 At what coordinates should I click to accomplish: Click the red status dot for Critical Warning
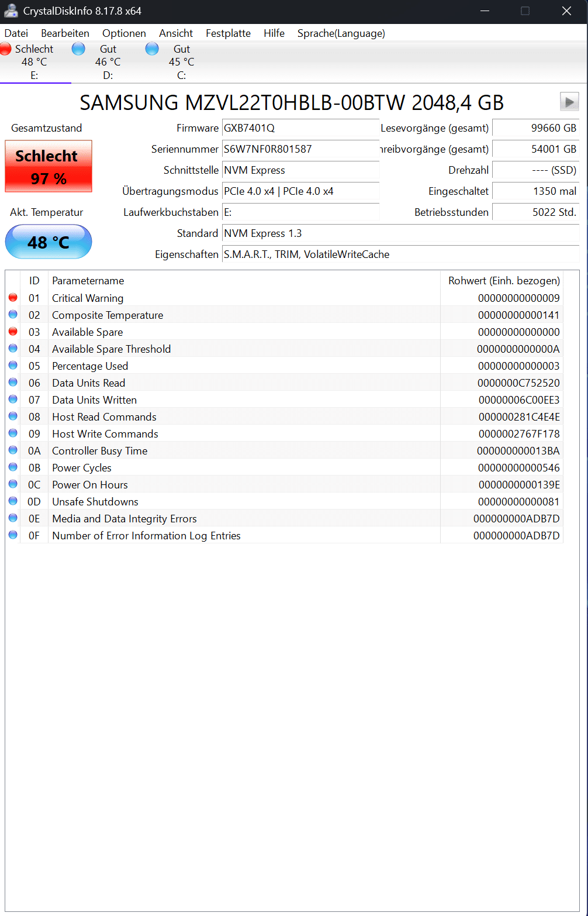13,297
